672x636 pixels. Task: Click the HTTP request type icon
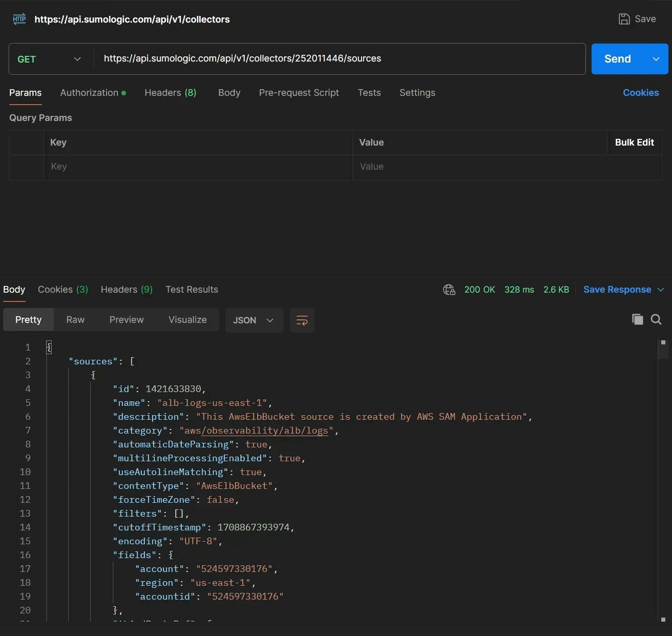point(19,19)
